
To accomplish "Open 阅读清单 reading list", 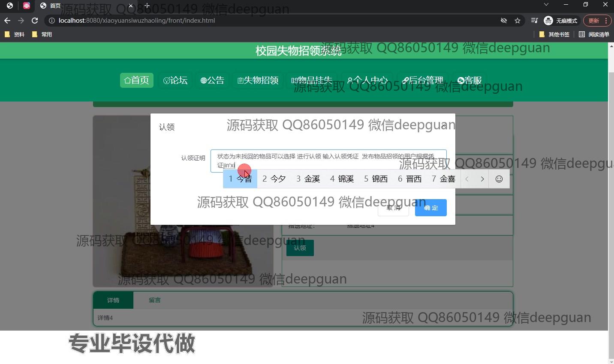I will pos(594,34).
